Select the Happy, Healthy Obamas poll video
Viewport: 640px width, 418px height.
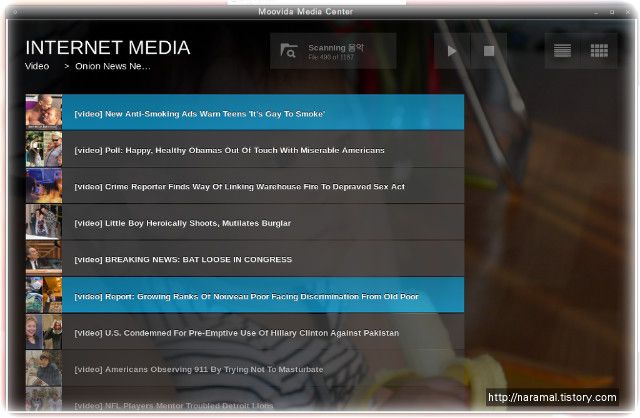[263, 149]
